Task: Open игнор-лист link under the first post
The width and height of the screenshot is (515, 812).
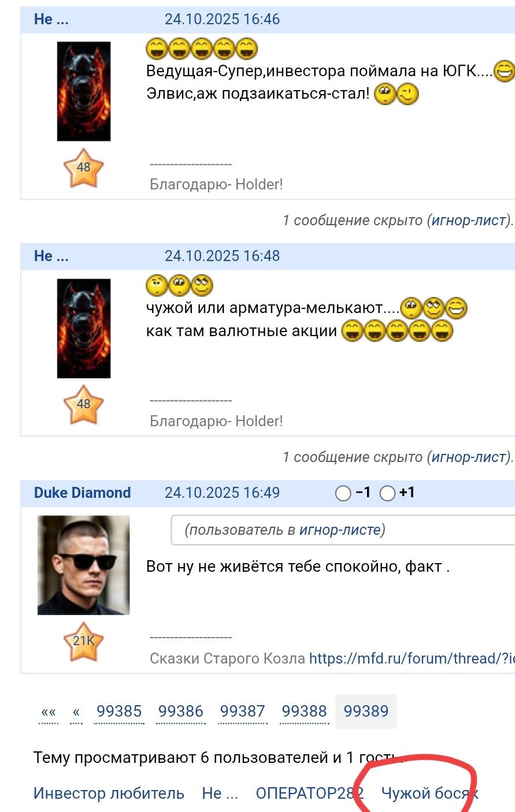Action: [469, 220]
